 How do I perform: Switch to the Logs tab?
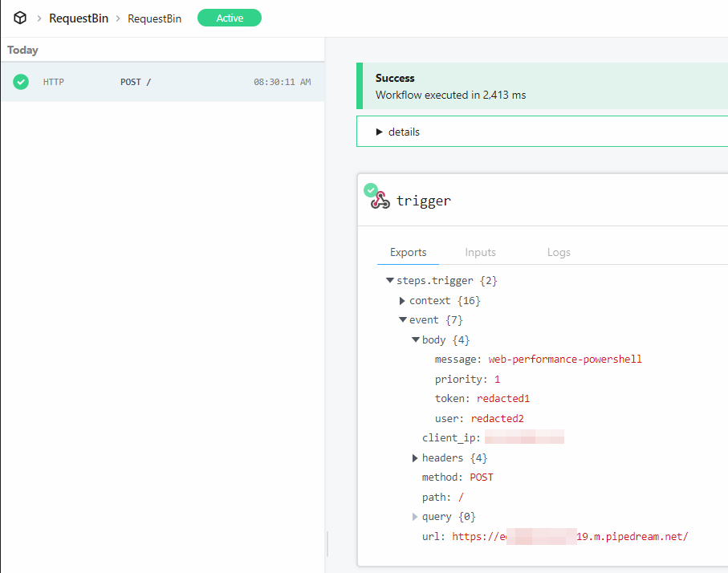[559, 252]
